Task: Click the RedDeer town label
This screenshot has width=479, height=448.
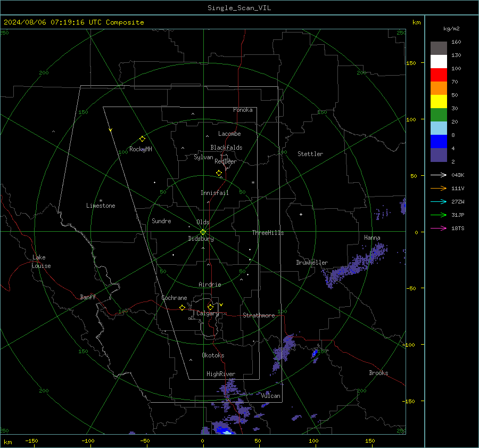Action: [x=226, y=161]
